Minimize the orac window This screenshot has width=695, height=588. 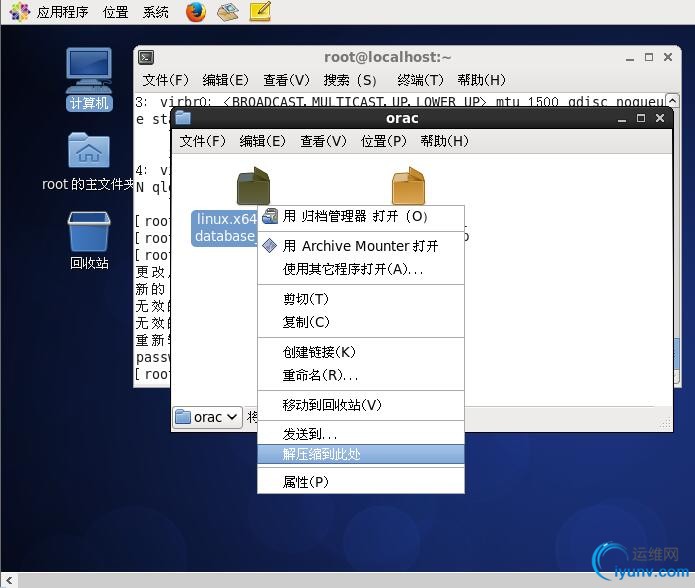(x=622, y=119)
